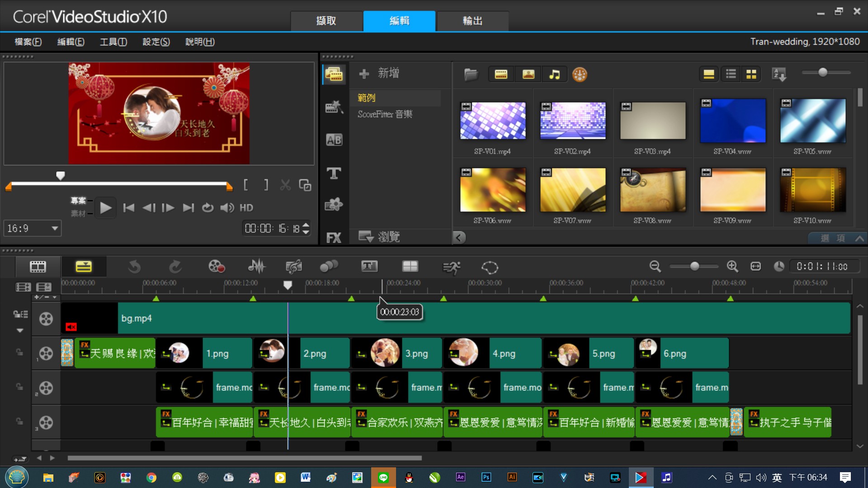Click the enlarge preview window icon
This screenshot has height=488, width=868.
(x=305, y=185)
